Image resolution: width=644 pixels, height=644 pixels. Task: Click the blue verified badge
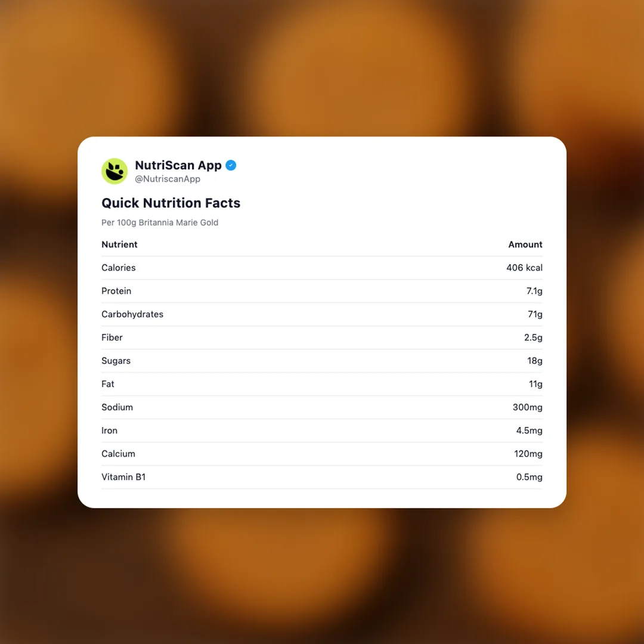231,165
